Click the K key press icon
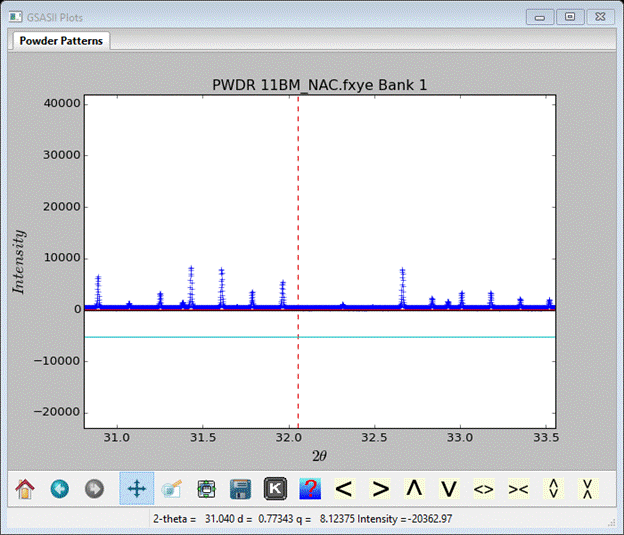Screen dimensions: 624x535 (x=275, y=488)
